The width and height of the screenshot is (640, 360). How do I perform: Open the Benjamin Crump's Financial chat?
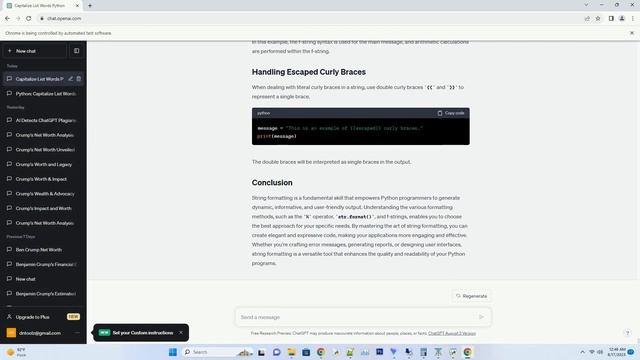43,264
